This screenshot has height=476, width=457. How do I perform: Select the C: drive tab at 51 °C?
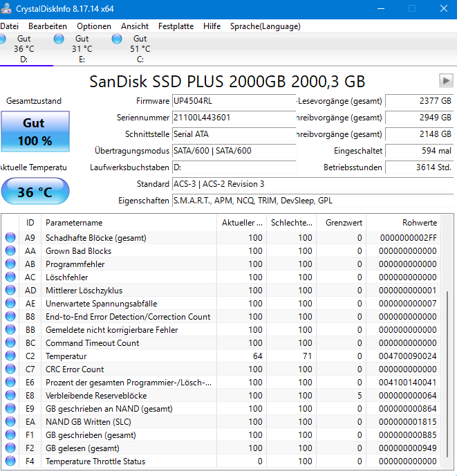coord(140,49)
